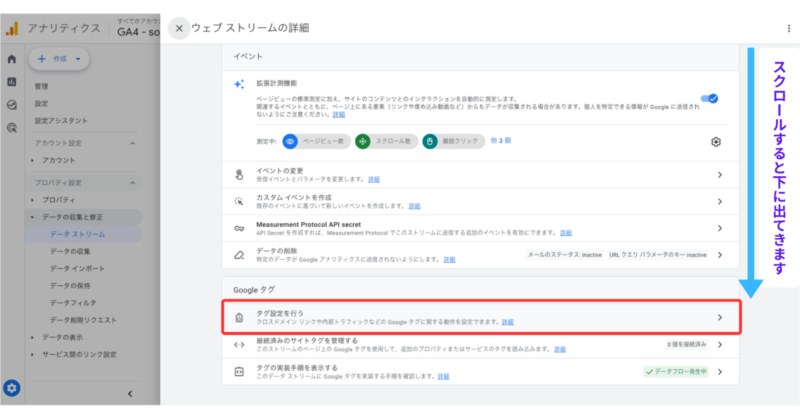Click the タグの実装手順 instruction icon
Viewport: 800px width, 420px height.
pos(239,372)
